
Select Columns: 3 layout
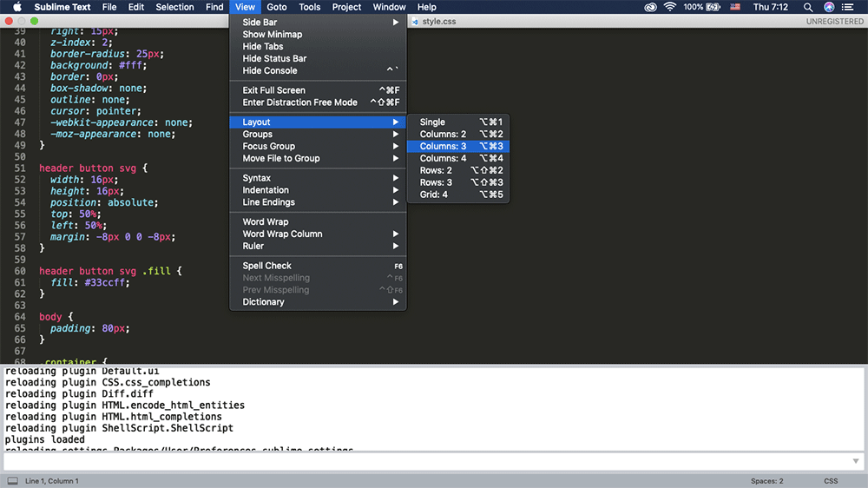(457, 146)
